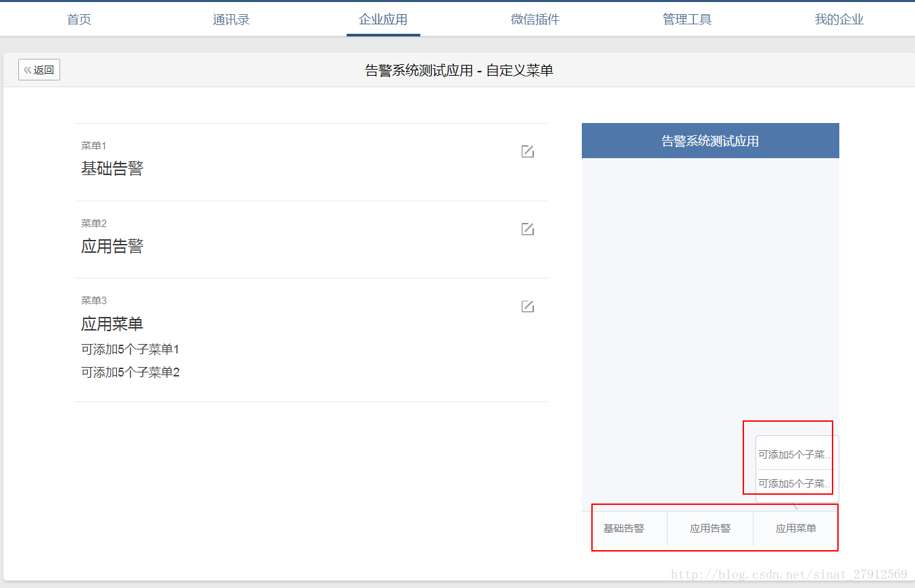
Task: Go back using the 返回 button
Action: 39,70
